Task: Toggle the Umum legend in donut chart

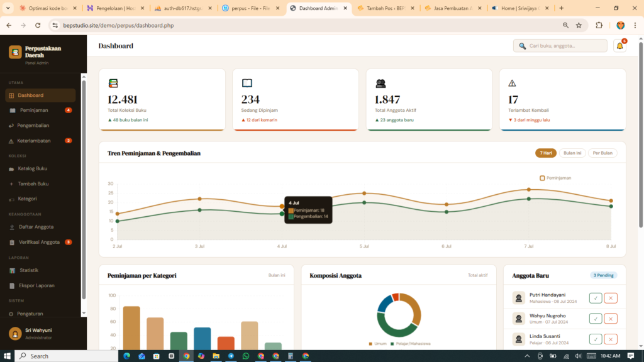Action: coord(376,344)
